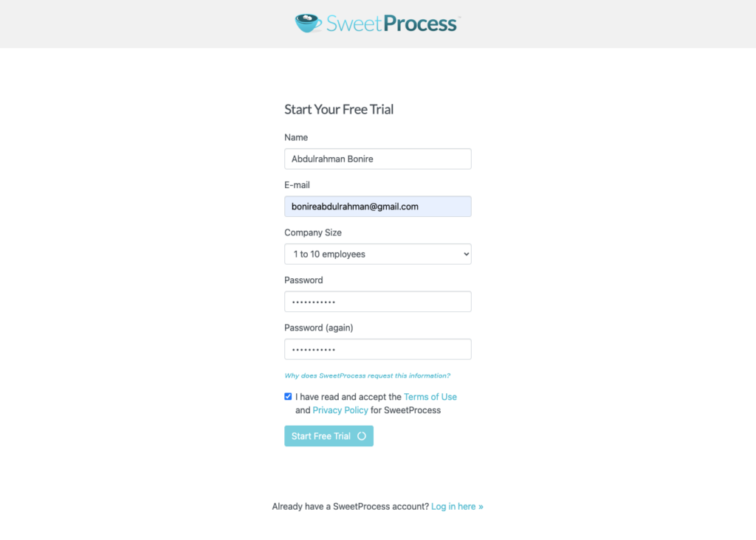Click into the E-mail input field

click(377, 207)
